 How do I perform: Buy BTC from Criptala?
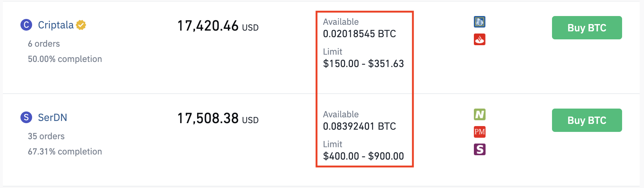click(x=587, y=28)
